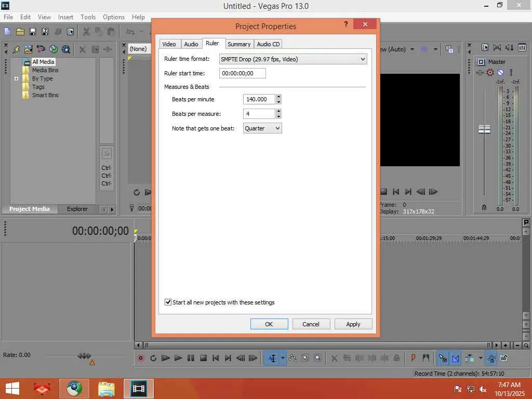The image size is (532, 399).
Task: Select the Project Media tab
Action: (30, 209)
